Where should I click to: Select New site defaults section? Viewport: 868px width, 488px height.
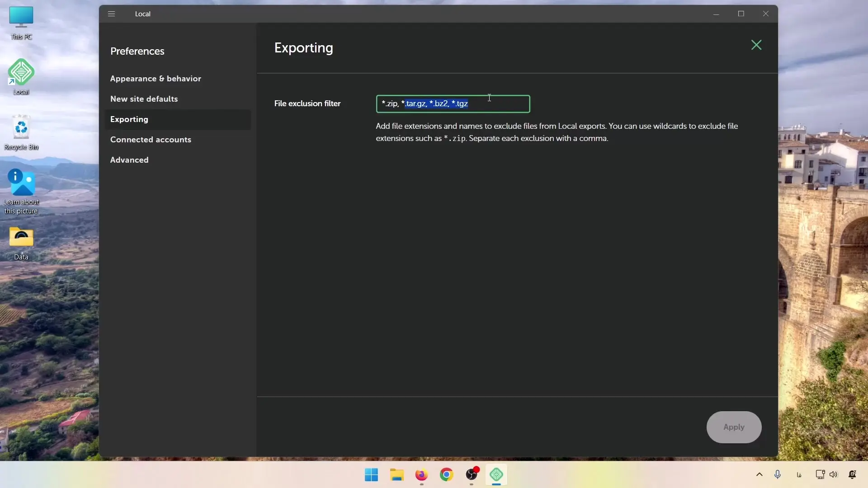point(144,99)
